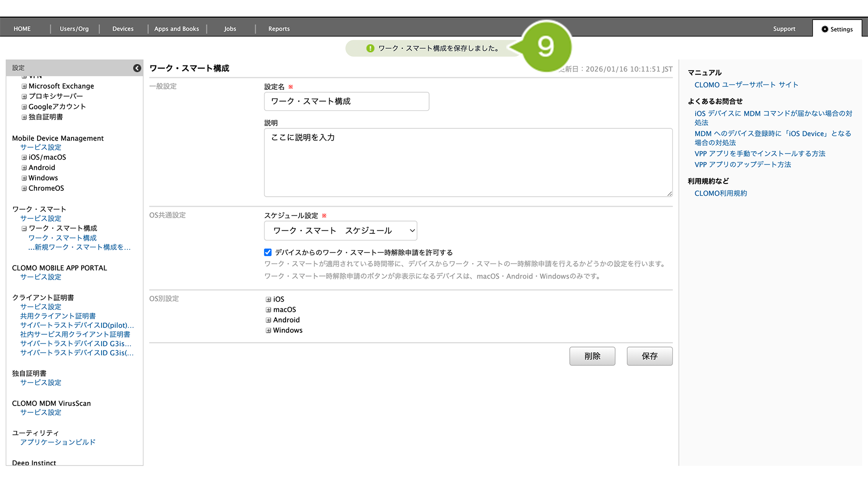Open the スケジュール設定 dropdown

pyautogui.click(x=340, y=231)
